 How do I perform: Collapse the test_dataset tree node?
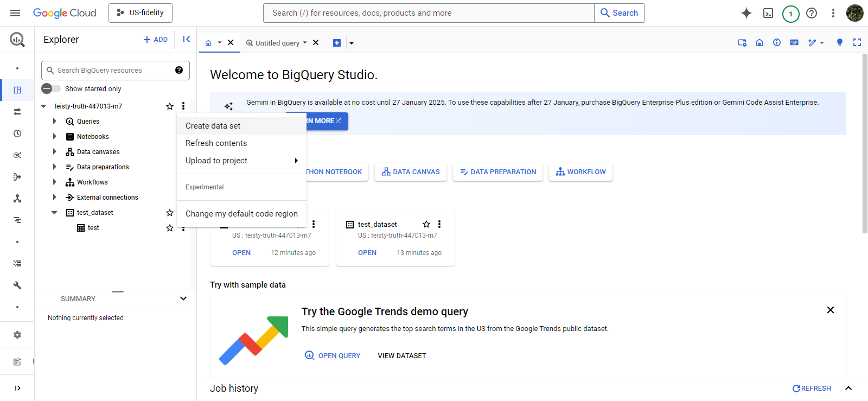[x=54, y=213]
